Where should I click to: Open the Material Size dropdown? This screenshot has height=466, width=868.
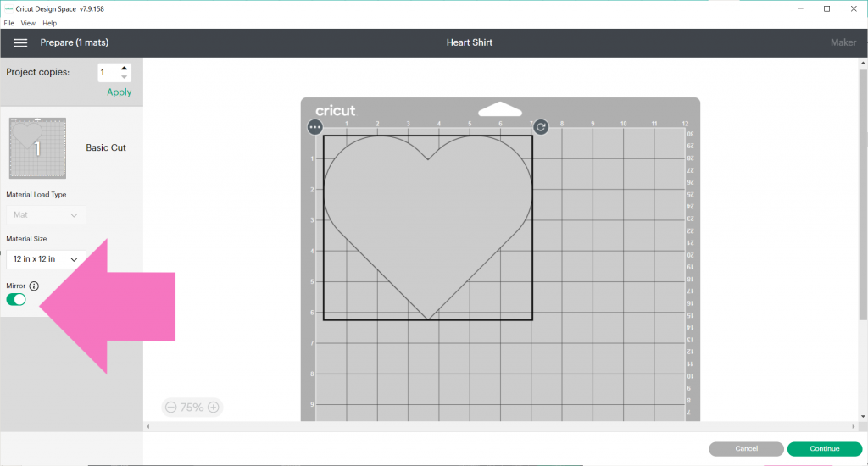pos(46,259)
